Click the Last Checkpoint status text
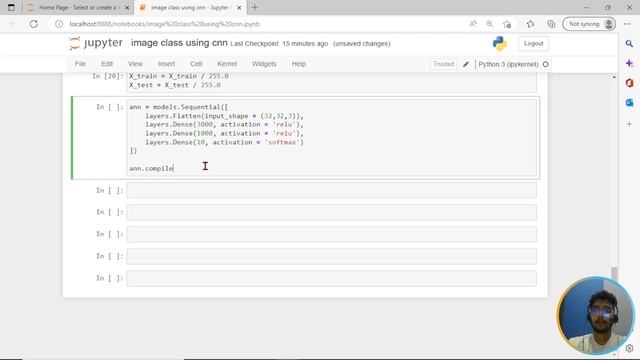Viewport: 640px width, 360px height. [x=279, y=44]
